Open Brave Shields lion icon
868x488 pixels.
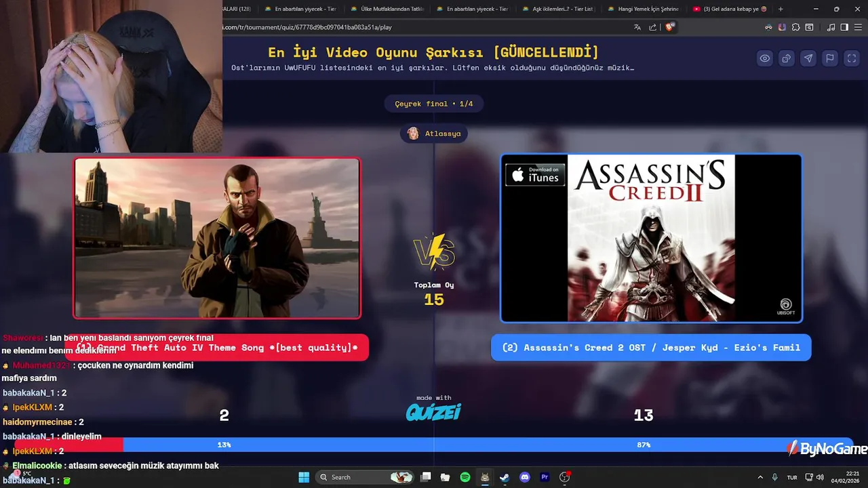(x=669, y=27)
